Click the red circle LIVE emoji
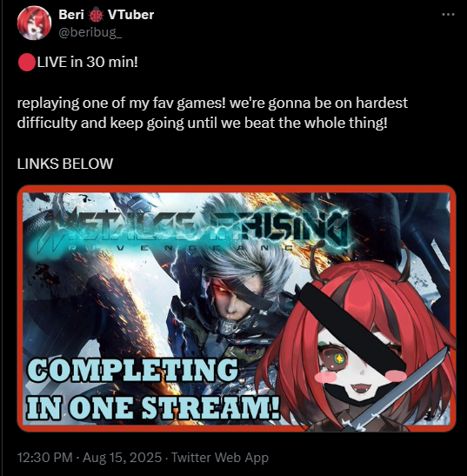This screenshot has width=467, height=476. [27, 63]
